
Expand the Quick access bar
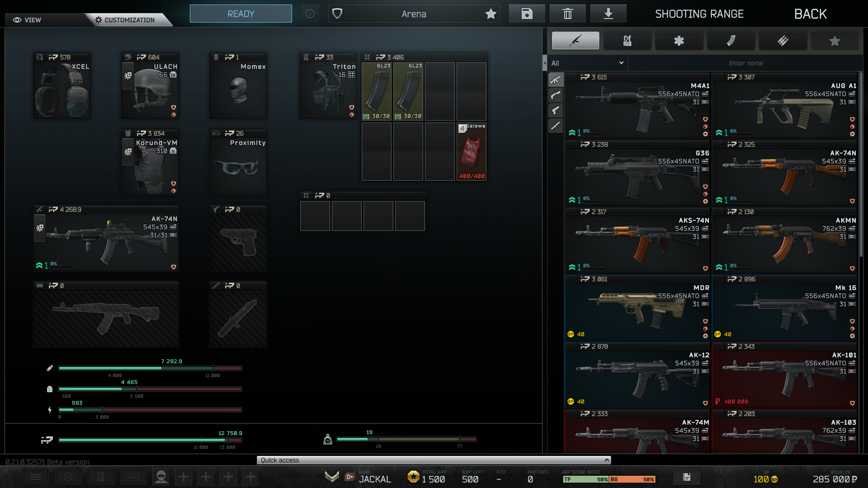(x=434, y=460)
